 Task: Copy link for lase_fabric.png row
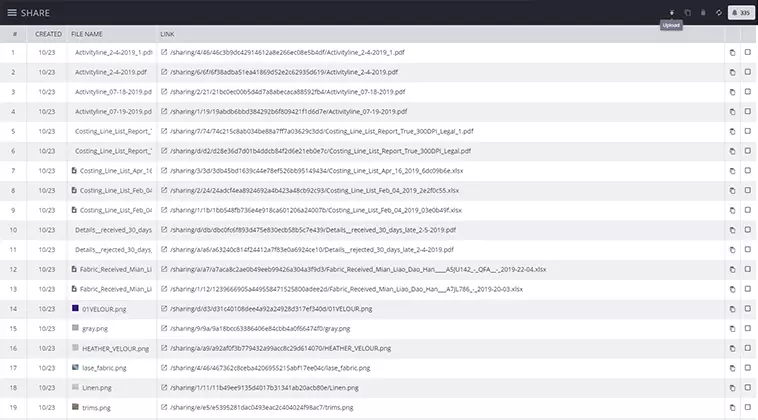732,368
